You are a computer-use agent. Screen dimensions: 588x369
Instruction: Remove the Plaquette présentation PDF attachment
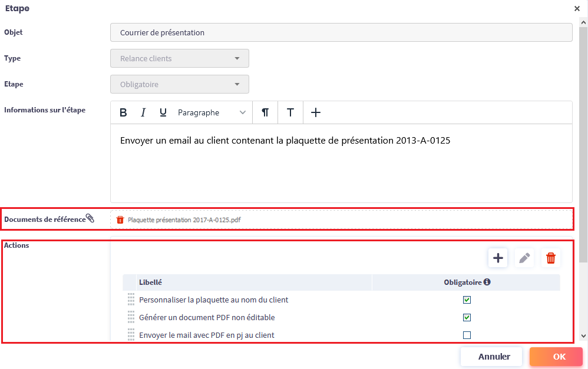tap(120, 220)
